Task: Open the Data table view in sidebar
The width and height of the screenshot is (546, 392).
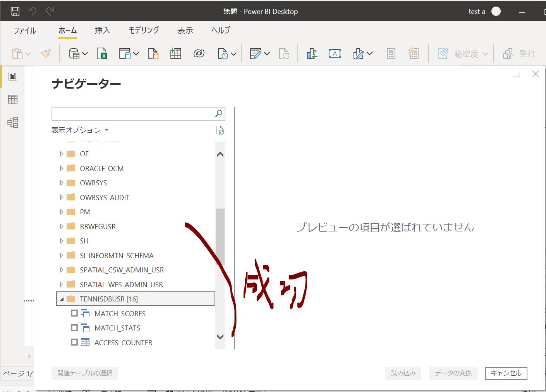Action: pyautogui.click(x=13, y=99)
